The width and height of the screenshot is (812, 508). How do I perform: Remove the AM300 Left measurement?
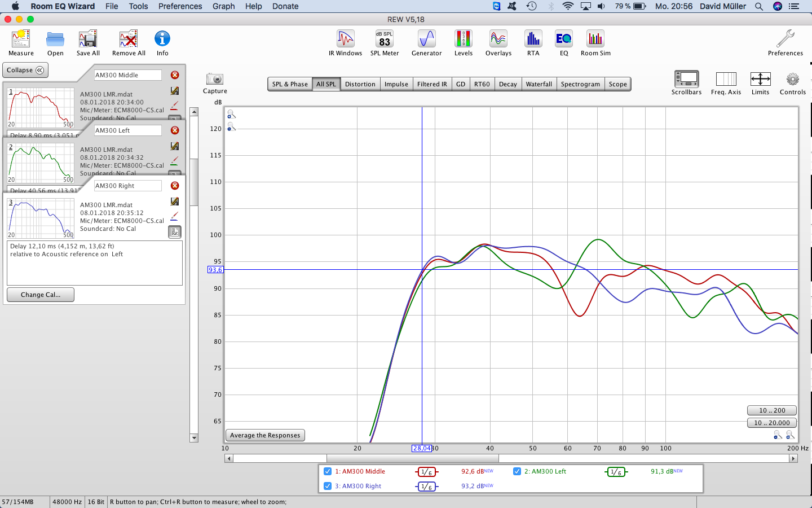click(175, 130)
